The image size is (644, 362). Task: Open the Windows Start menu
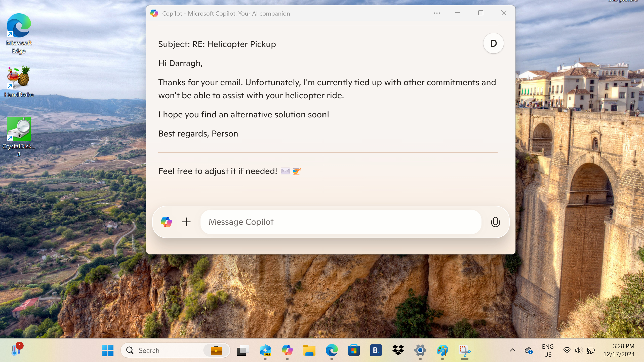[x=108, y=350]
